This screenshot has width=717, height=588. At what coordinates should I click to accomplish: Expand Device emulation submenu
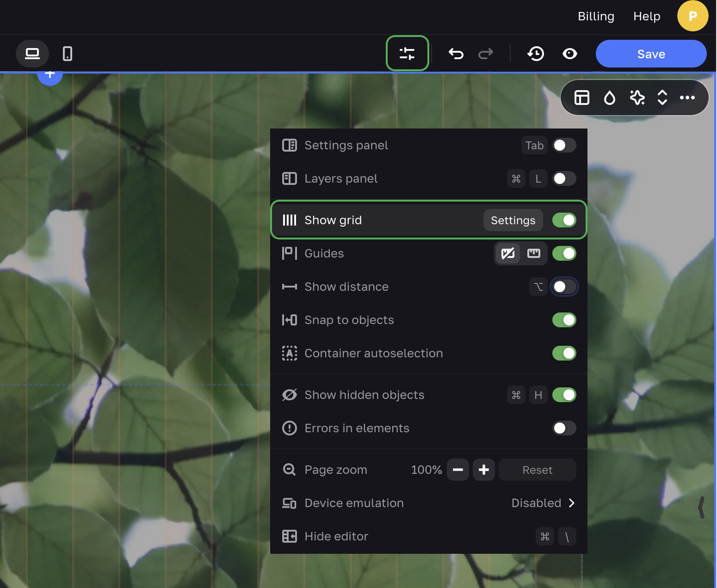tap(543, 503)
